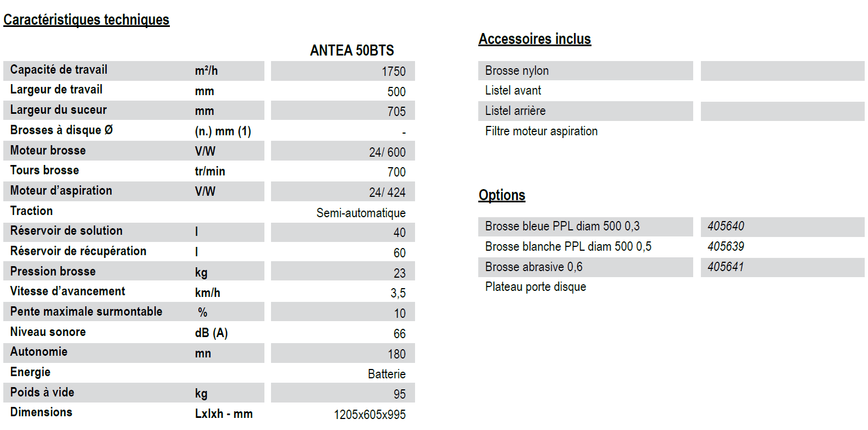Select the Largeur du suceur label
868x430 pixels.
point(58,110)
